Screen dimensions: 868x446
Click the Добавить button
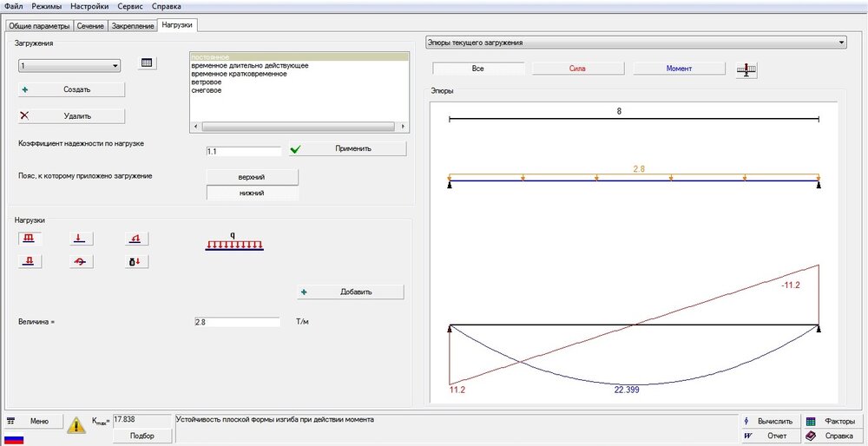349,292
